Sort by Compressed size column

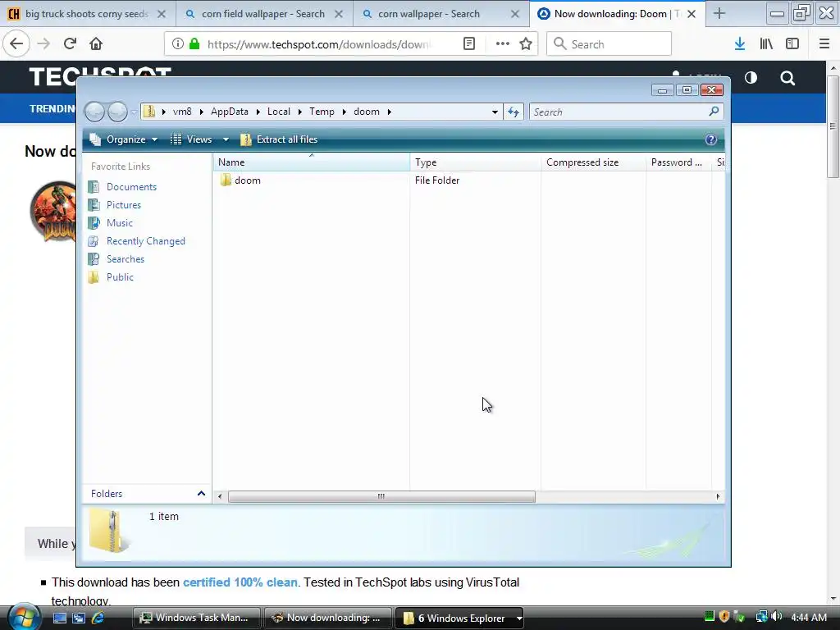[x=593, y=162]
